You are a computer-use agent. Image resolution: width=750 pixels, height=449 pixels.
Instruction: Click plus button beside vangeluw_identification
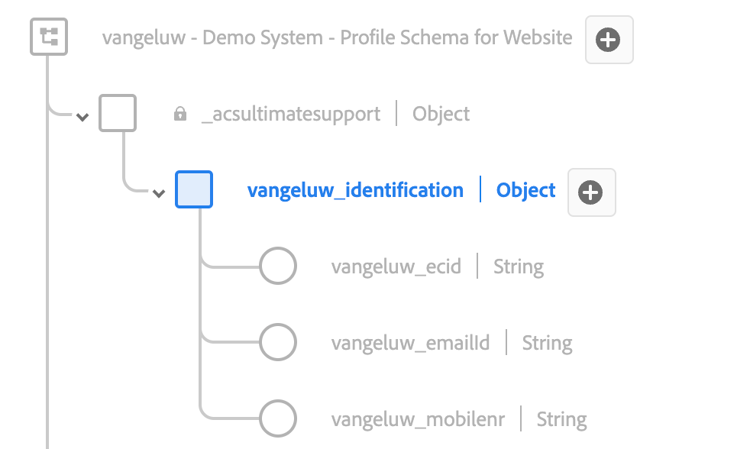click(x=591, y=192)
